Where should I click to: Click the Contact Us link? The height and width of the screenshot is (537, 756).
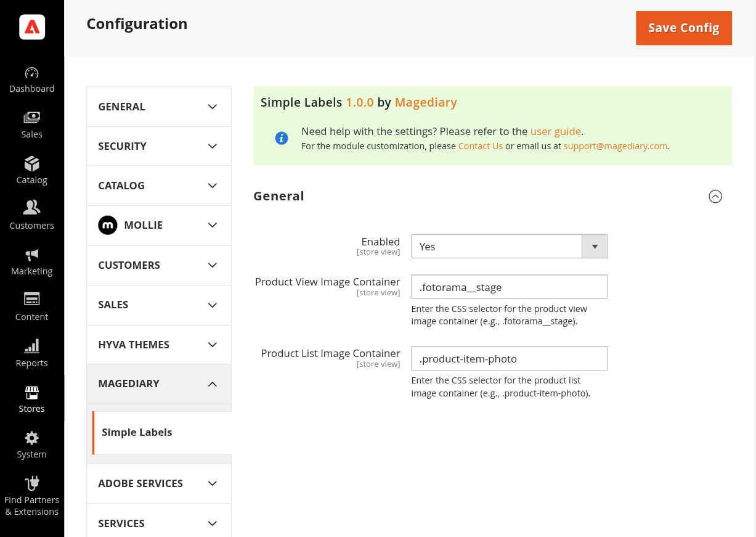pos(480,146)
